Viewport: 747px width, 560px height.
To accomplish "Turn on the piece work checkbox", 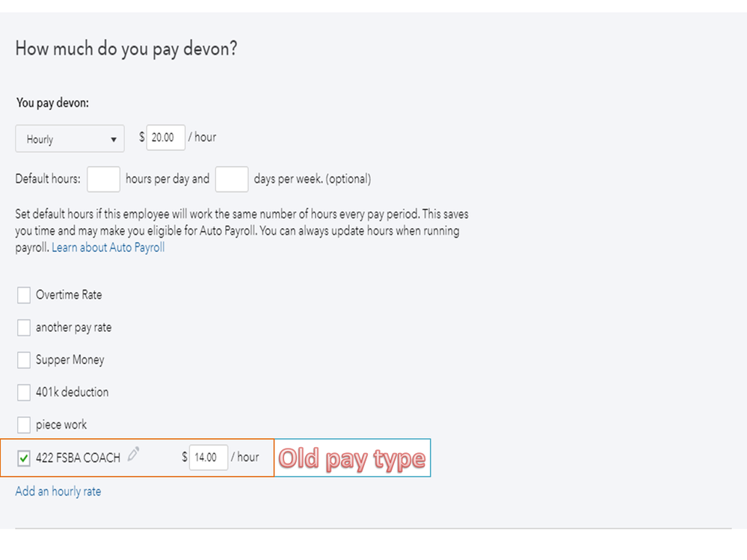I will (x=24, y=425).
